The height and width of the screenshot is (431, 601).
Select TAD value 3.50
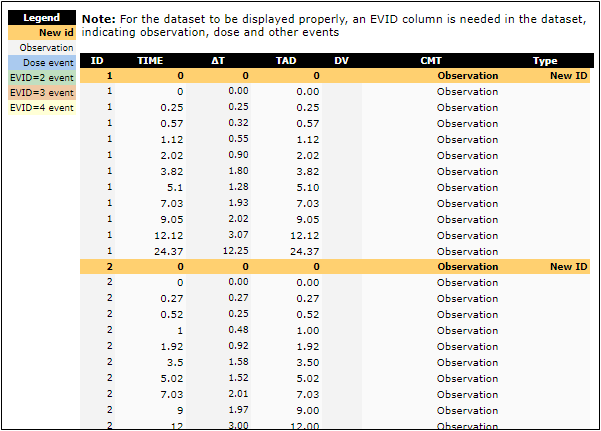pos(308,362)
